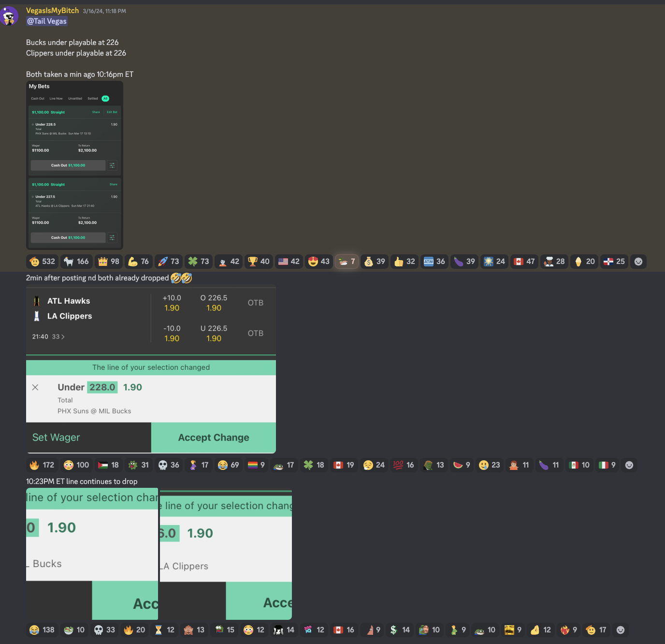This screenshot has height=644, width=665.
Task: Click the red 100 reaction with 16
Action: [x=404, y=465]
